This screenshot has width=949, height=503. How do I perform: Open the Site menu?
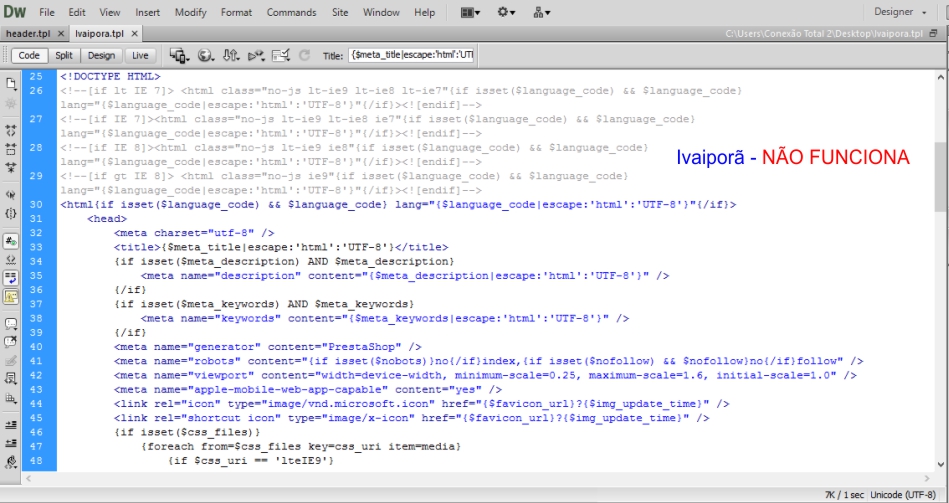[340, 12]
